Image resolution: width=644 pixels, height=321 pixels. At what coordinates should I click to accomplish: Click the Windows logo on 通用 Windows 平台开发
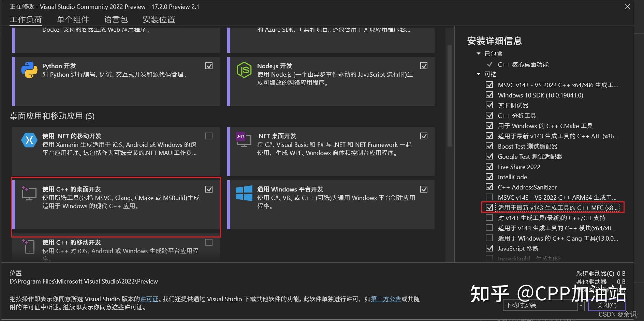click(244, 193)
